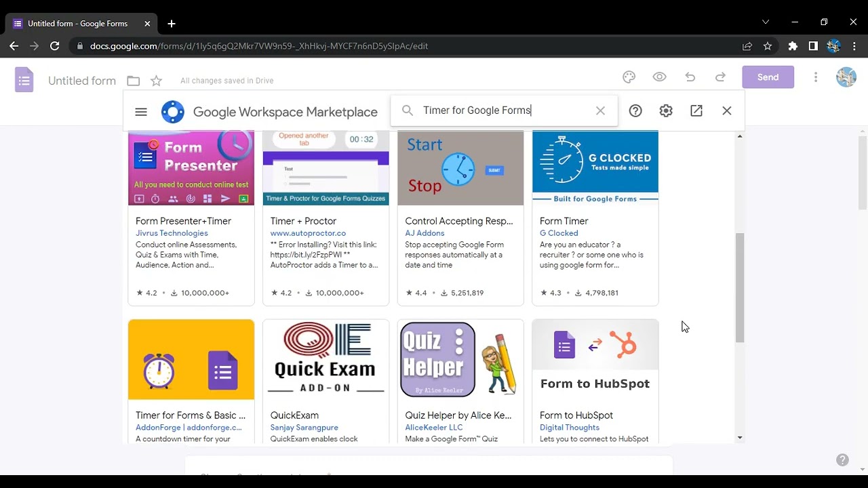Open the Google account avatar
Screen dimensions: 868x488
click(x=846, y=77)
